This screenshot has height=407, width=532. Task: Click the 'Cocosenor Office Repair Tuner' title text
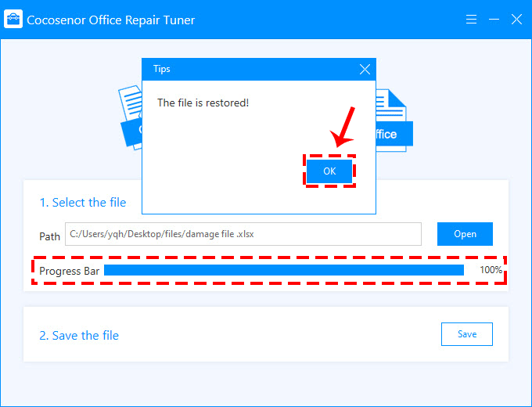(110, 20)
